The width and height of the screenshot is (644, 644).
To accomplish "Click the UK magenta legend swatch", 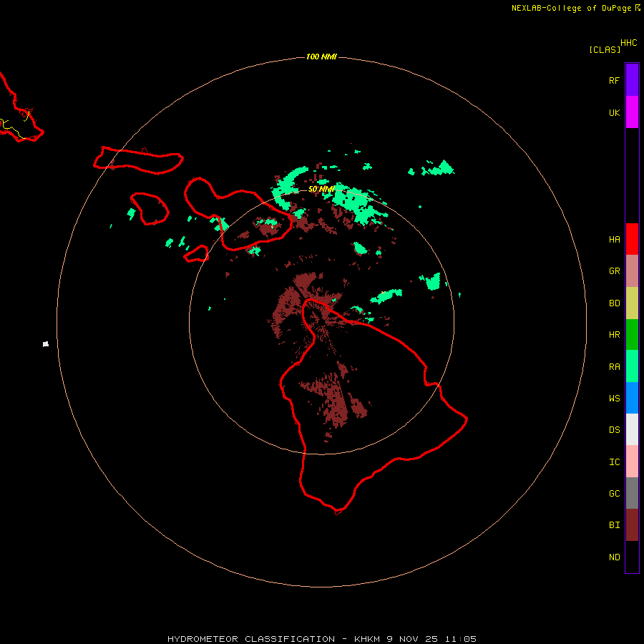I will point(632,112).
